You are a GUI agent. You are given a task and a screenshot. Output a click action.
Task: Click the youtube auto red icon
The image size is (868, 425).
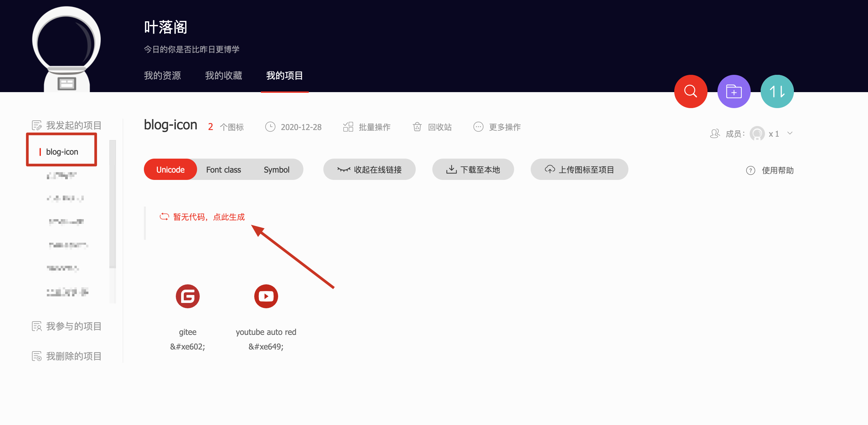[266, 296]
